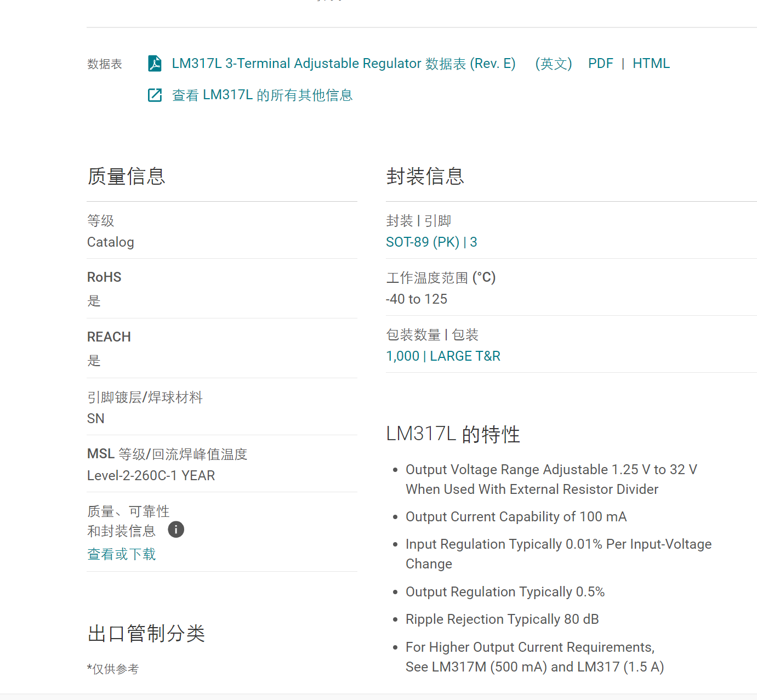Click the external link icon next to 查看 LM317L
The height and width of the screenshot is (700, 757).
(155, 95)
